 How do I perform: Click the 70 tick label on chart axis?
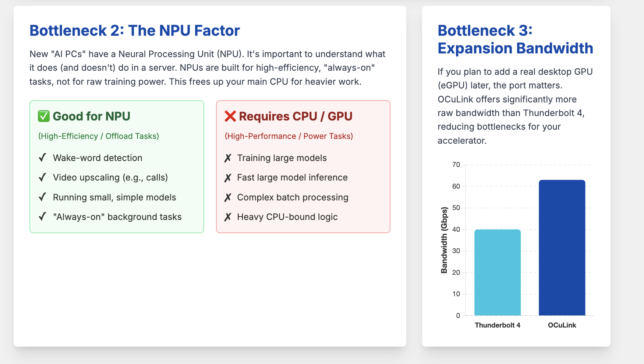coord(456,165)
